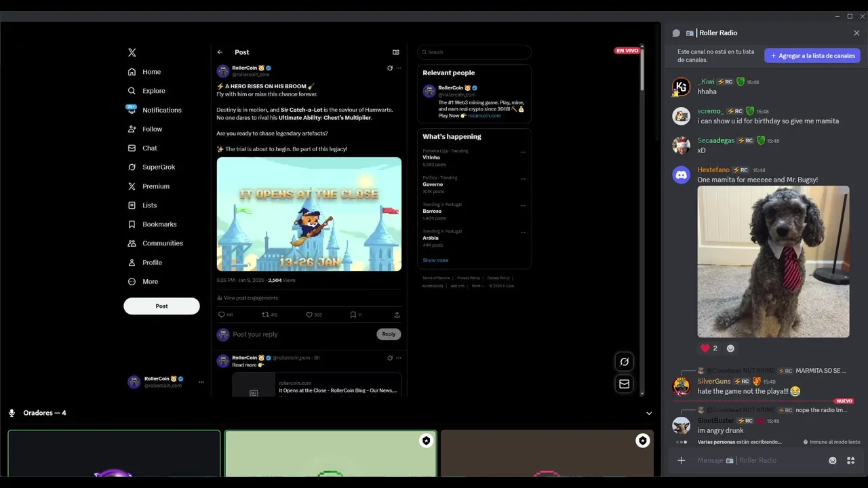
Task: Click SilverGuns username in chat
Action: pos(714,382)
